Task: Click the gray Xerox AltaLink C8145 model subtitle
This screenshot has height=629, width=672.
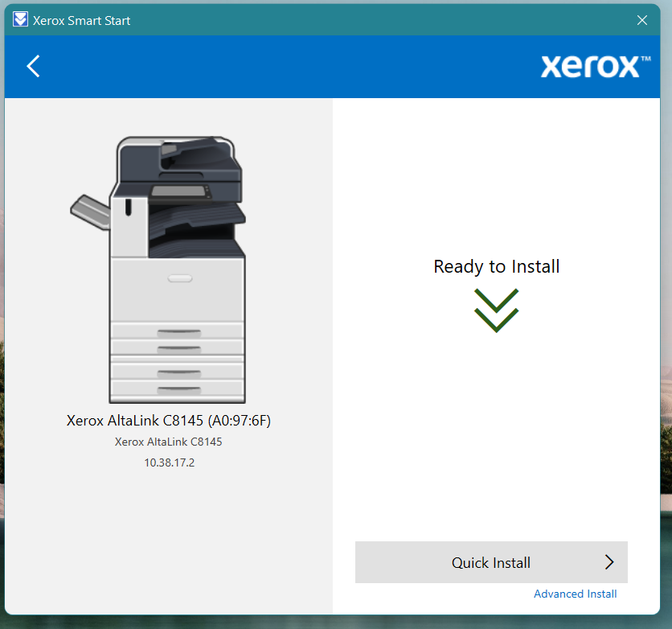Action: [x=169, y=442]
